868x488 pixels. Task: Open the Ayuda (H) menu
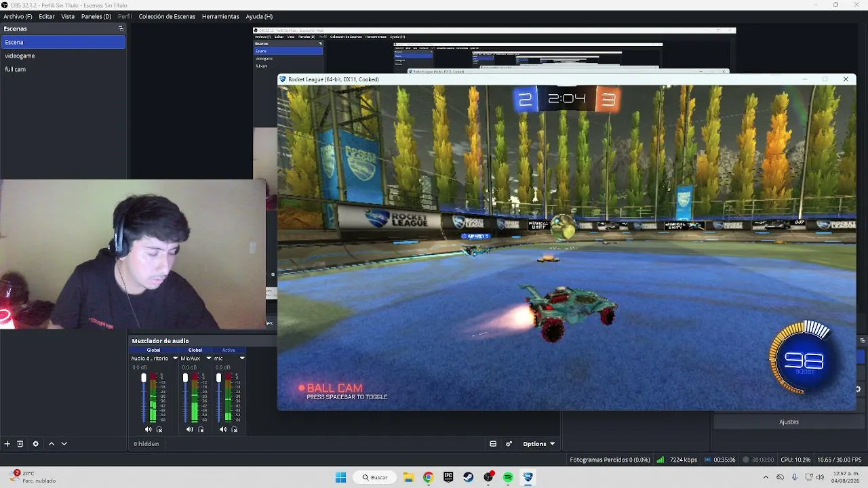[x=259, y=16]
